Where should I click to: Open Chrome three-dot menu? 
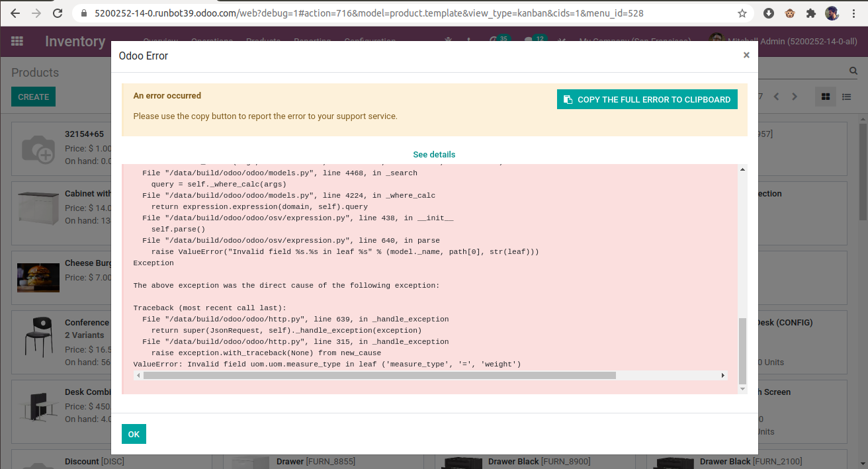pyautogui.click(x=853, y=13)
